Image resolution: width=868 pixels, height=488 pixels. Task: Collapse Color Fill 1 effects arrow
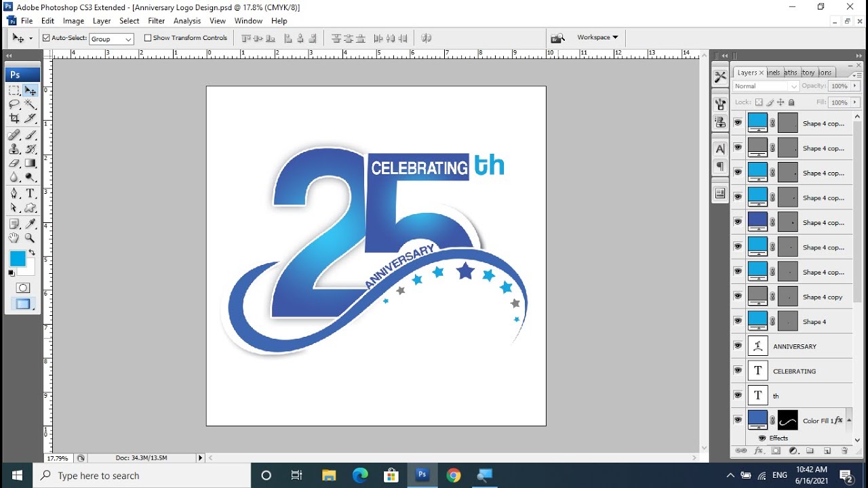[x=848, y=420]
